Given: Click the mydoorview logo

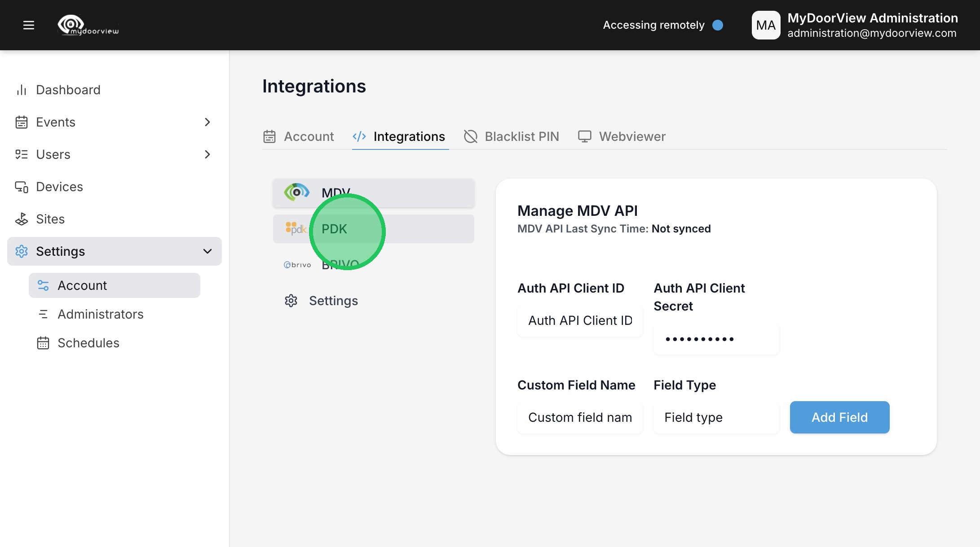Looking at the screenshot, I should tap(88, 25).
